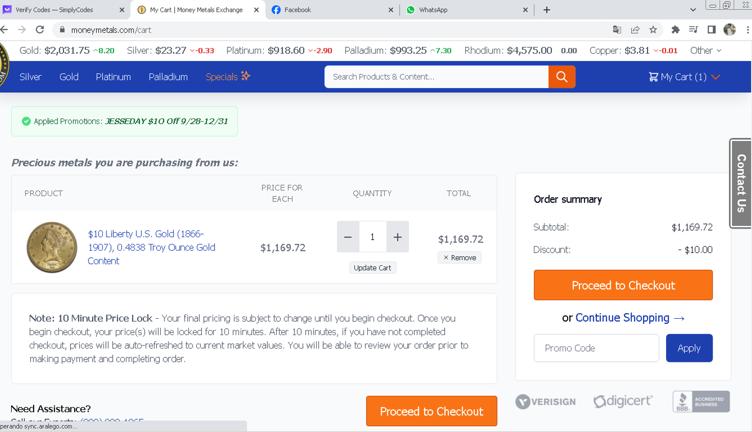Image resolution: width=752 pixels, height=432 pixels.
Task: Click the Platinum spot price $918.60
Action: (286, 50)
